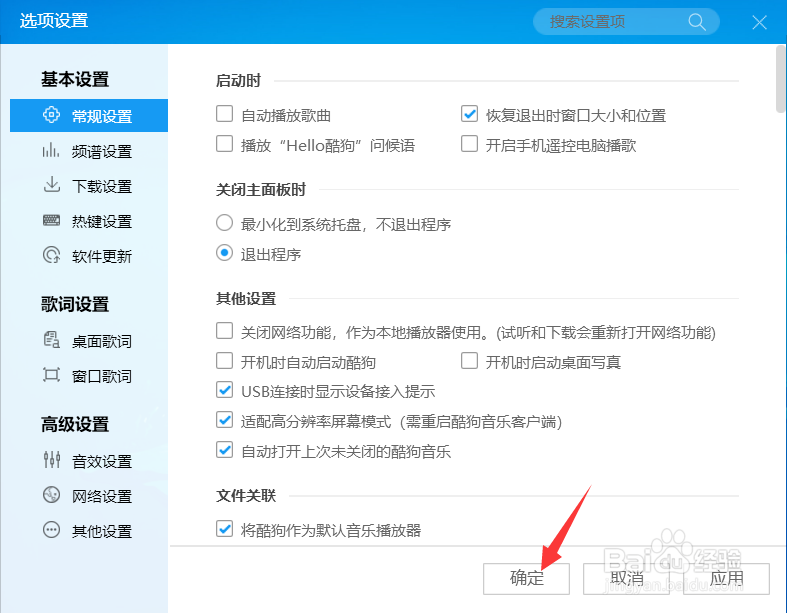Enable 开机时自动启动酷狗 checkbox

(224, 361)
